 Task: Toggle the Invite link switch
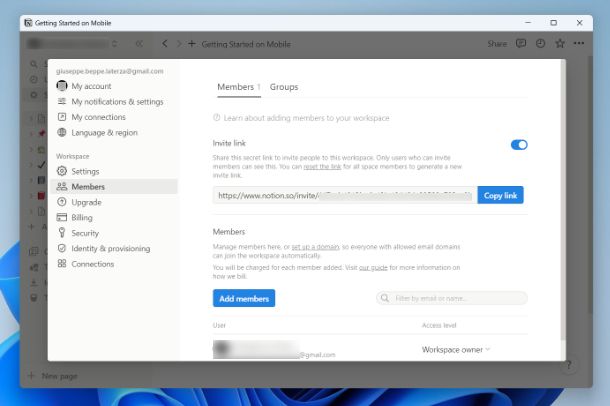[x=519, y=145]
